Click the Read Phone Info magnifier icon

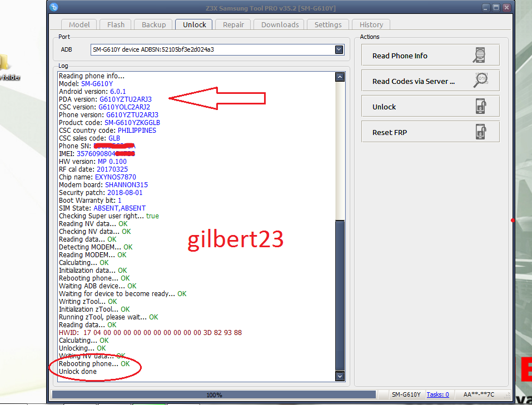[479, 55]
